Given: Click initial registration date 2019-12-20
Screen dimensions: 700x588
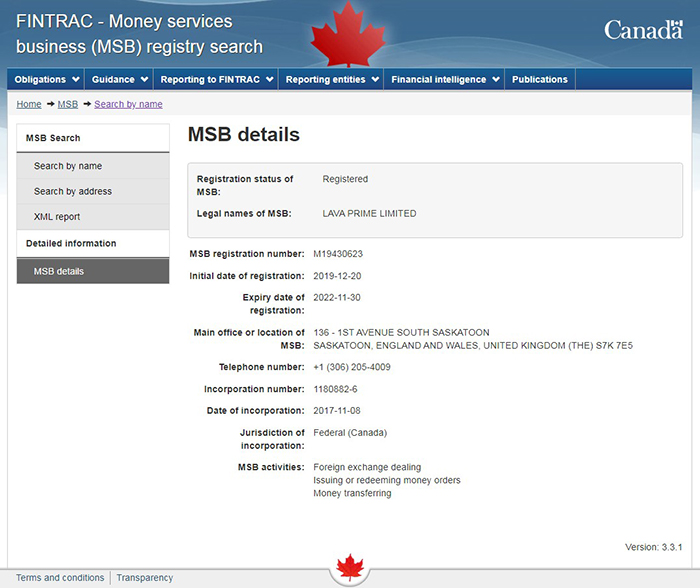Looking at the screenshot, I should pyautogui.click(x=337, y=276).
